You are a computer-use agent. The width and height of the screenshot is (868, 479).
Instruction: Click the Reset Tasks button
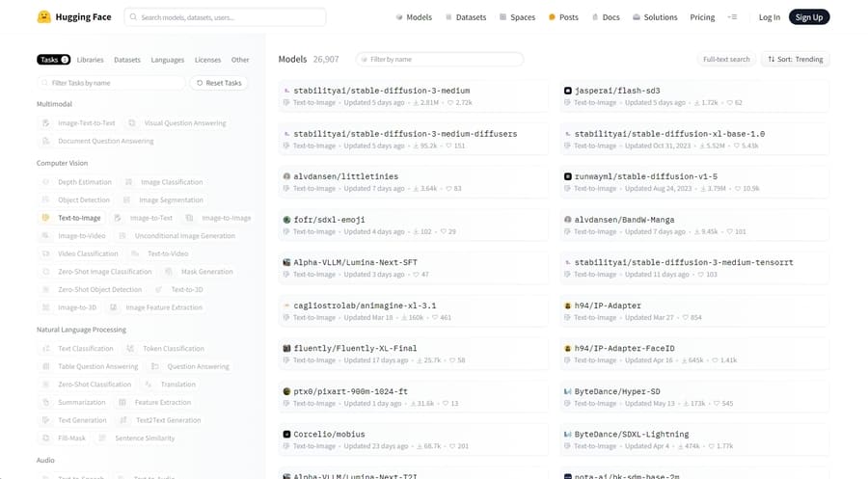pyautogui.click(x=219, y=83)
